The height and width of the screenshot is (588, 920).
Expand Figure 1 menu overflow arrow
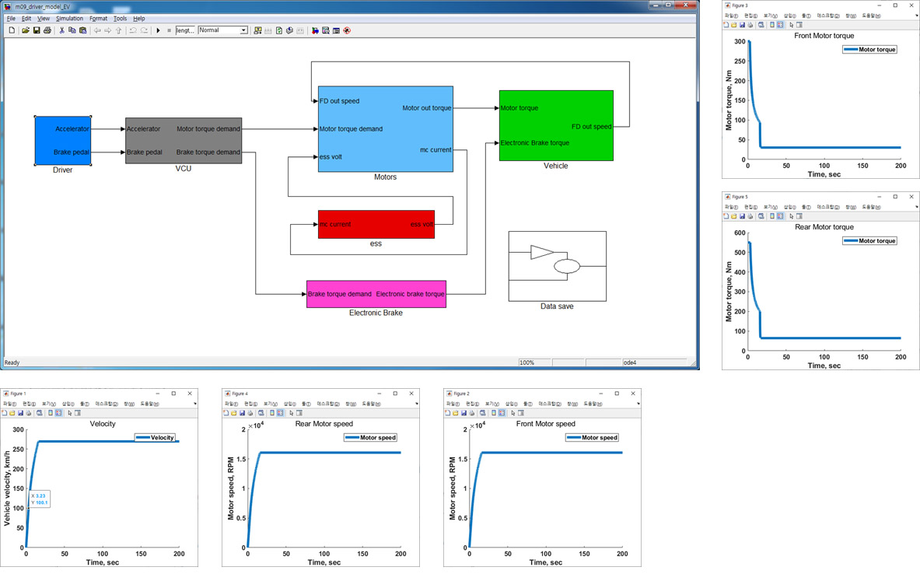click(194, 404)
